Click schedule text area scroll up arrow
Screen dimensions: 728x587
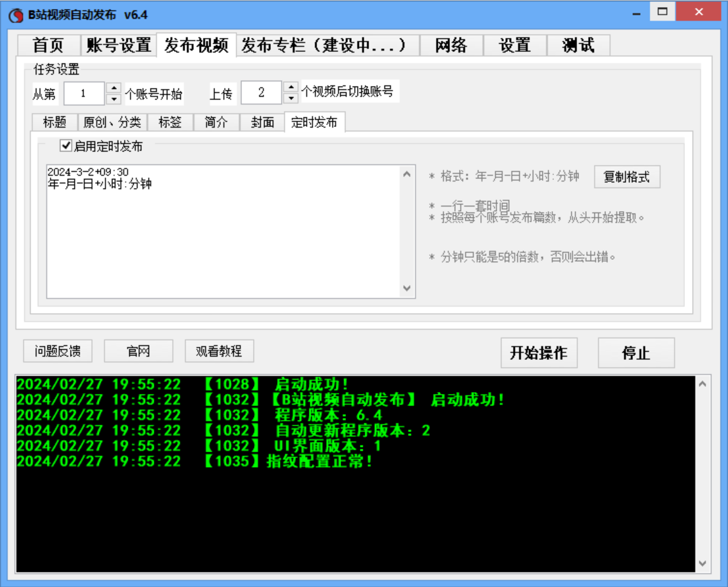[407, 174]
